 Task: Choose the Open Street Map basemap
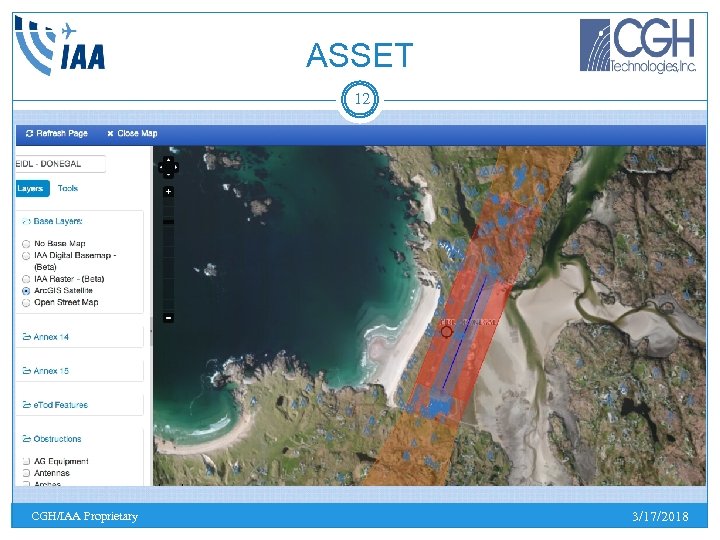click(26, 303)
